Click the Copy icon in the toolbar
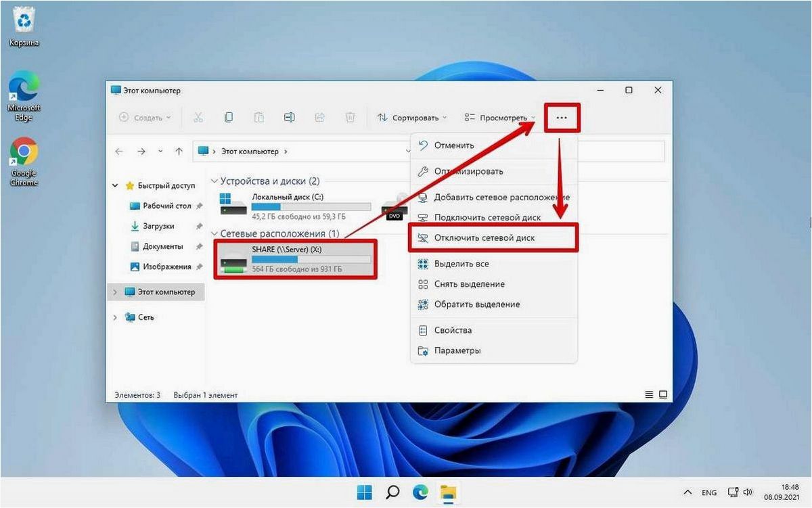 tap(229, 117)
